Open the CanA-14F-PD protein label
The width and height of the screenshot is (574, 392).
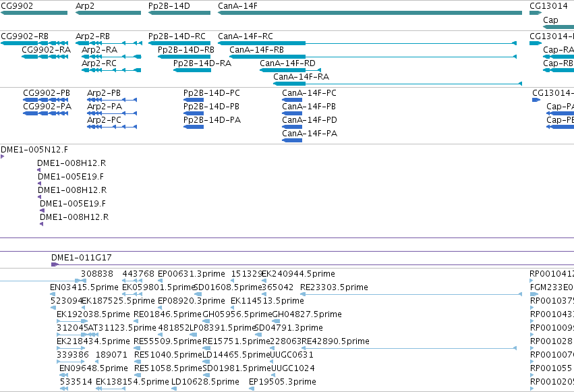coord(310,120)
